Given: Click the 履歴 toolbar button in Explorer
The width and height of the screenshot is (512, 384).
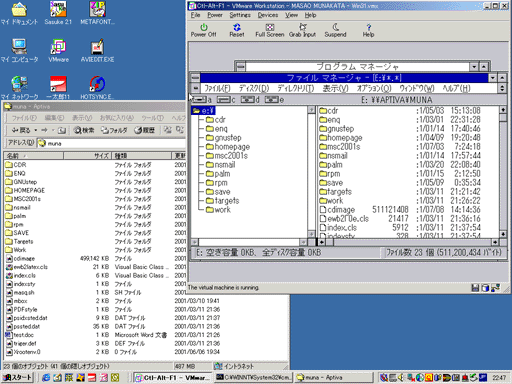Looking at the screenshot, I should click(x=144, y=130).
